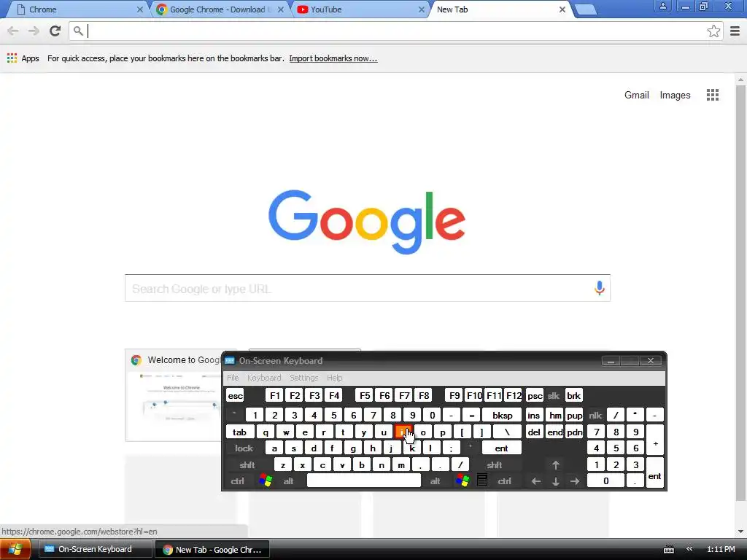The width and height of the screenshot is (747, 560).
Task: Click the bksp key on keyboard
Action: (502, 415)
